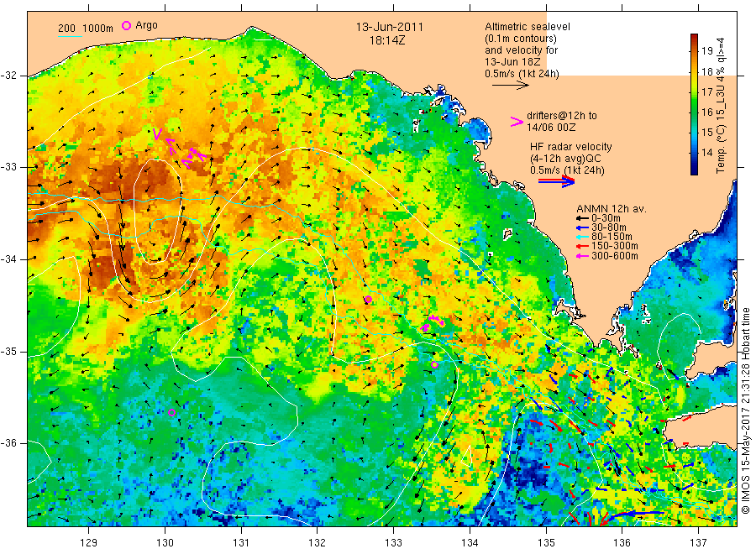Click the 131 longitude axis label
The image size is (756, 554).
(241, 543)
